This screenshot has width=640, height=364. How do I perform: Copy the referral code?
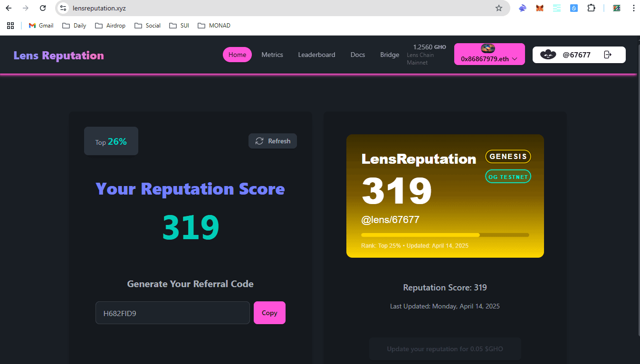coord(269,313)
